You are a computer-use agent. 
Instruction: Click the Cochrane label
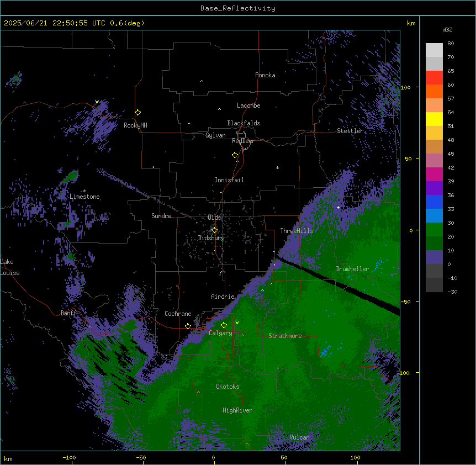tap(178, 314)
